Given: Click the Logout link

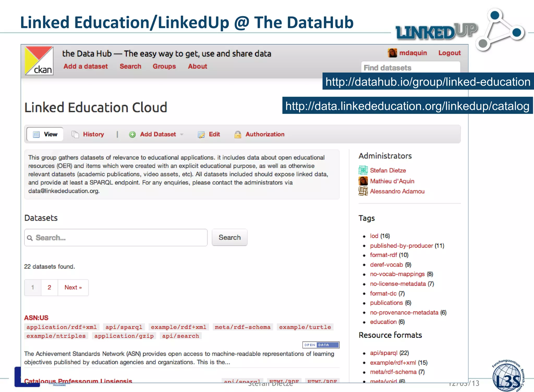Looking at the screenshot, I should tap(450, 53).
